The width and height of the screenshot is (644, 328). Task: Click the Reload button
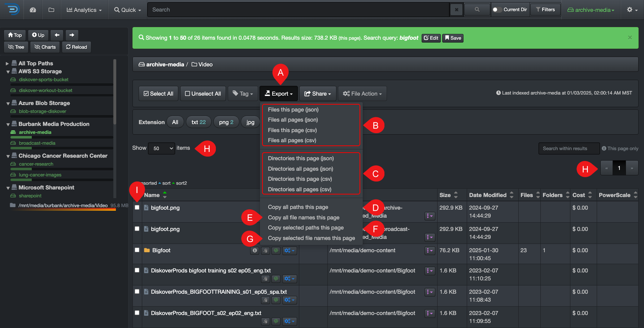[x=76, y=47]
